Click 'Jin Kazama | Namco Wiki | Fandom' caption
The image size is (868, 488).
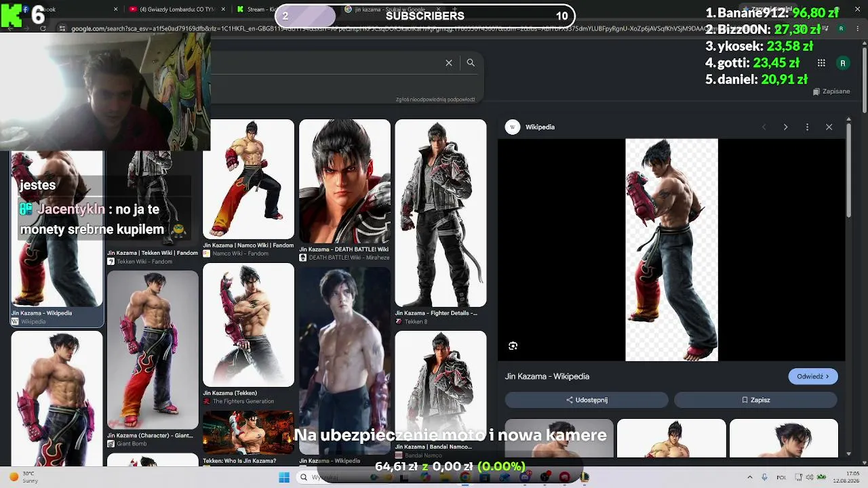pos(249,245)
